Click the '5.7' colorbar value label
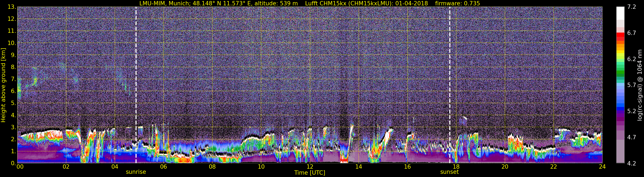644x177 pixels. 632,85
